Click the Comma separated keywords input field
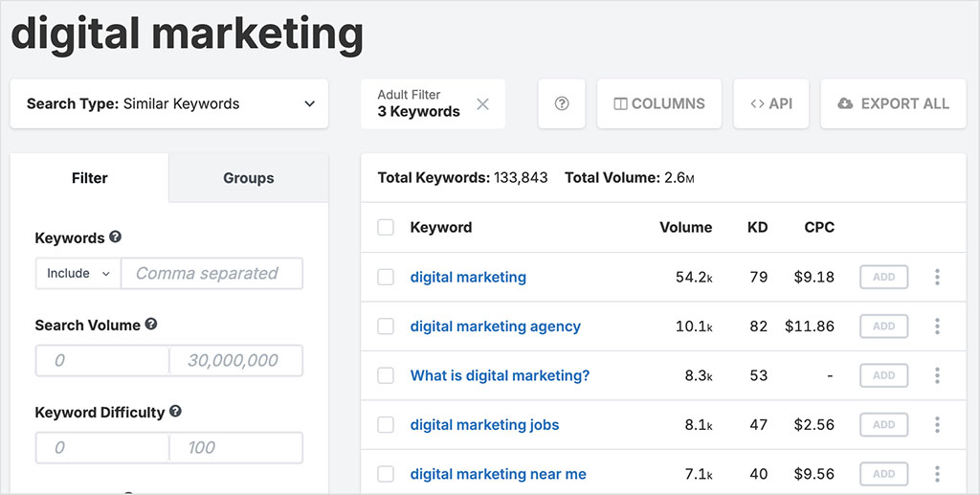This screenshot has height=495, width=980. tap(212, 274)
